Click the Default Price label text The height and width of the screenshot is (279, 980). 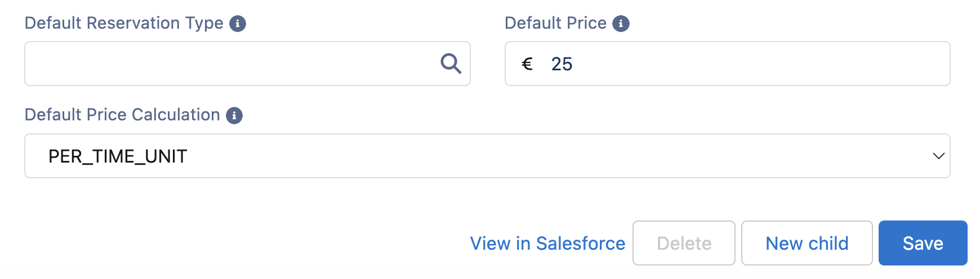coord(555,23)
